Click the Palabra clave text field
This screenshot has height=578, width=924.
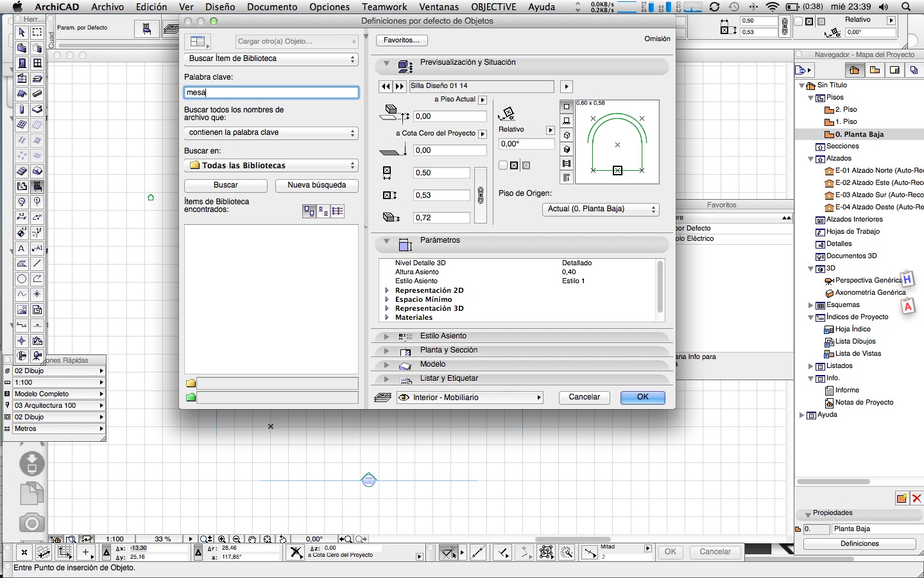[271, 92]
